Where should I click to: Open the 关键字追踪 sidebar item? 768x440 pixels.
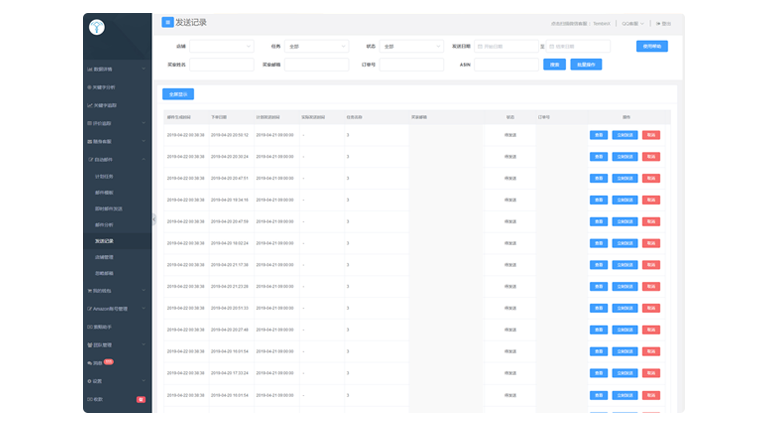coord(104,105)
